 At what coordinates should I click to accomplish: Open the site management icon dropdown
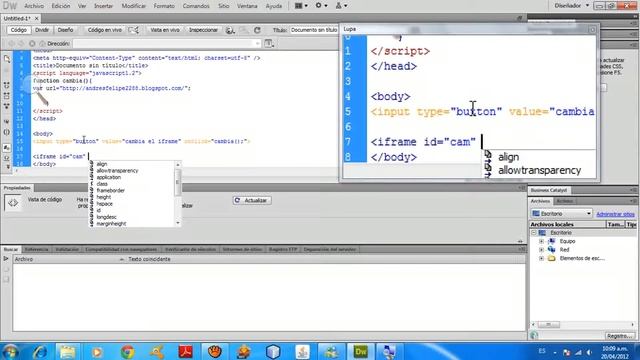coord(341,6)
